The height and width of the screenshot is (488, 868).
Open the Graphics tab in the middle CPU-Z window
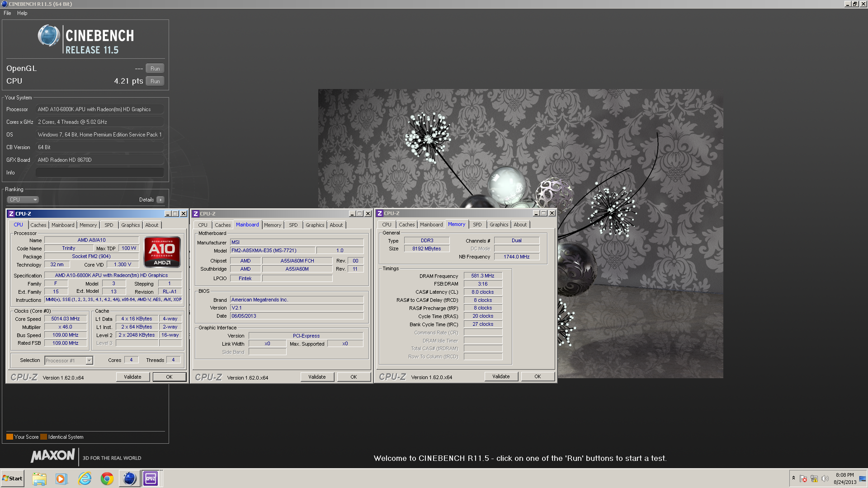tap(315, 225)
